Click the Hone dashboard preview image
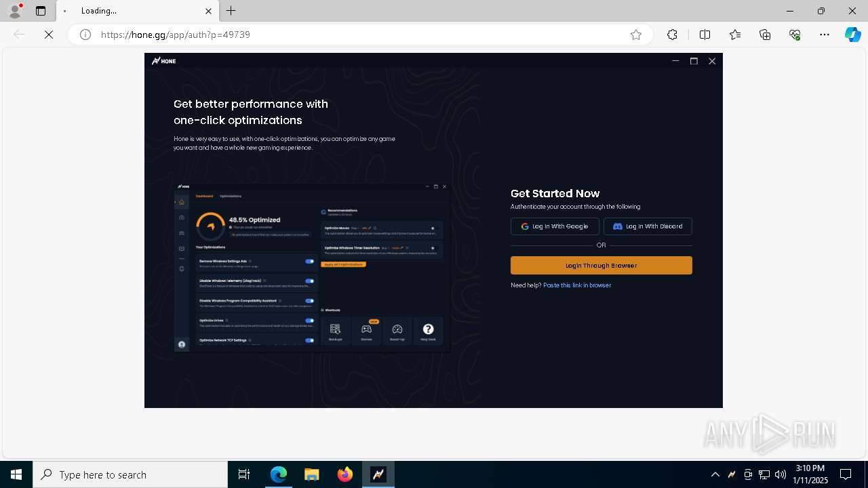 click(x=312, y=267)
